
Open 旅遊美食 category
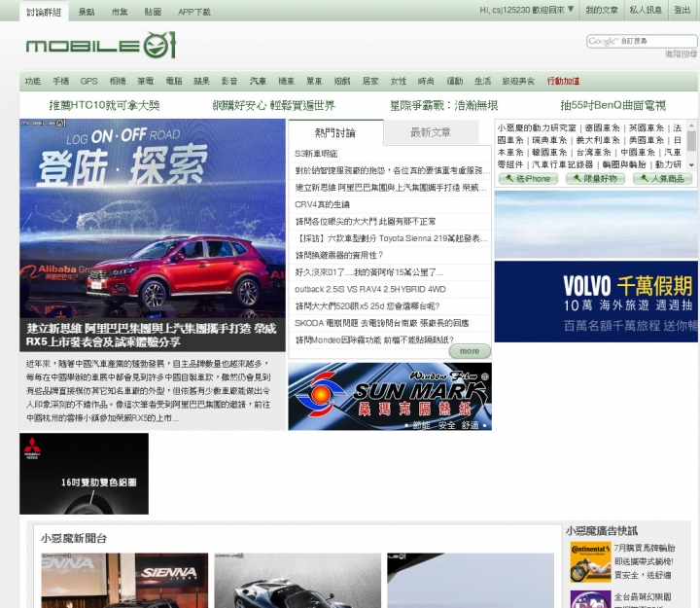tap(518, 82)
